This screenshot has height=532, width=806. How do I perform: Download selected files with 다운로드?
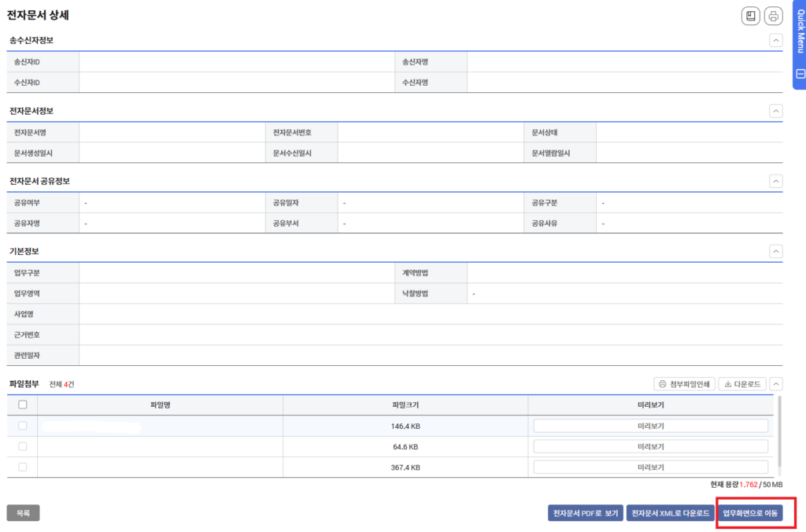click(742, 384)
